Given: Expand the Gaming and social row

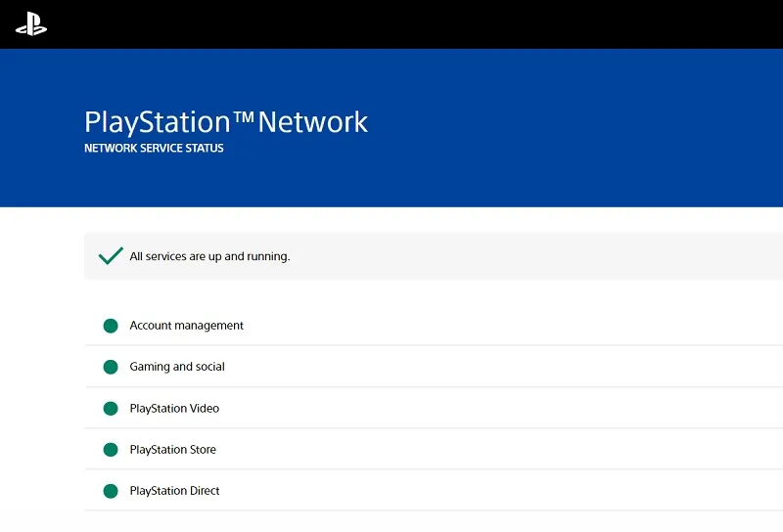Looking at the screenshot, I should [x=434, y=367].
